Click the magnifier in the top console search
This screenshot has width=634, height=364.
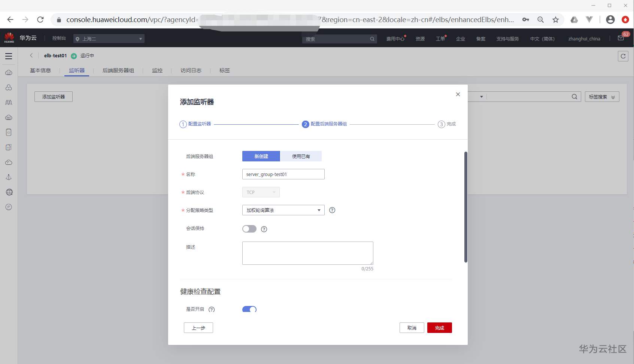[372, 39]
